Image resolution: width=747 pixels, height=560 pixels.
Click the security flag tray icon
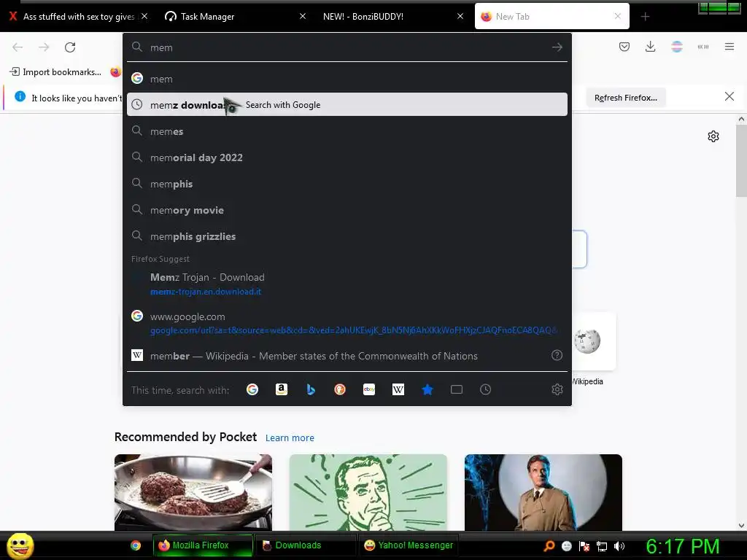[x=584, y=546]
